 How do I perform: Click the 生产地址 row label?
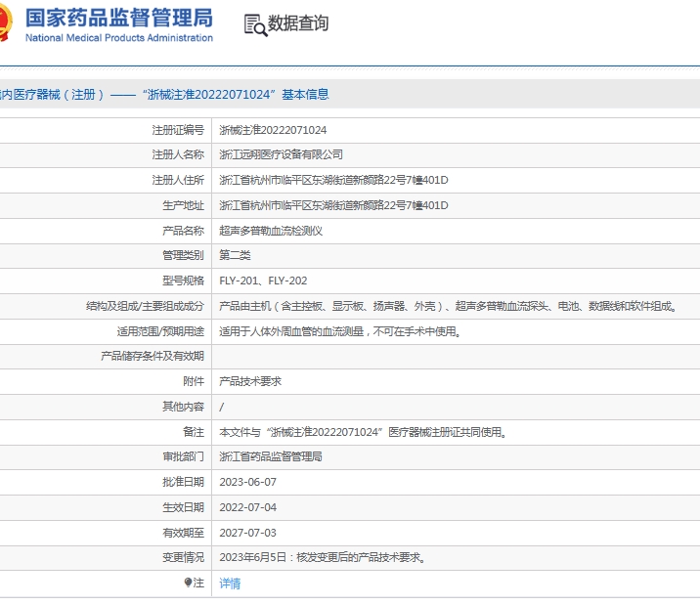click(x=183, y=205)
